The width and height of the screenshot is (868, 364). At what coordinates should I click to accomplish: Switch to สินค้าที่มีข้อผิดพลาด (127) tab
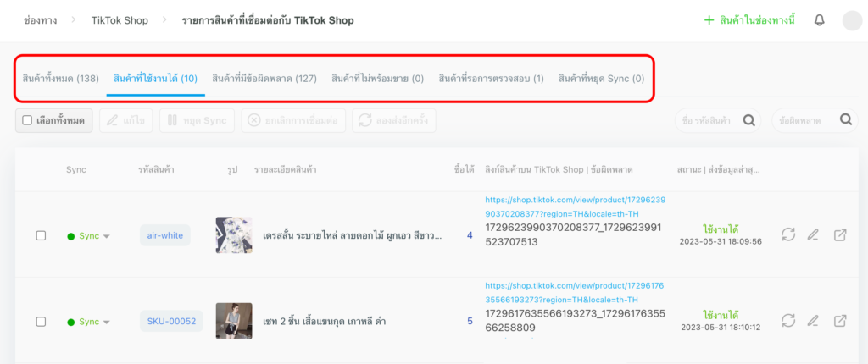[x=264, y=79]
